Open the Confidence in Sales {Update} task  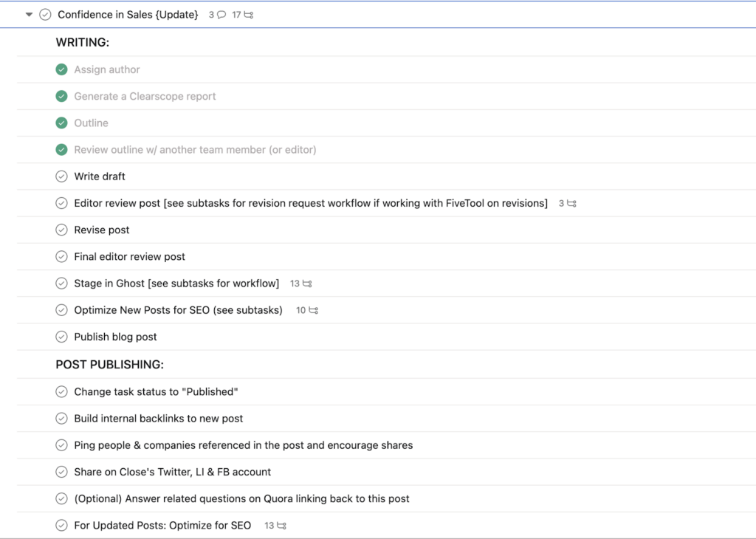point(128,15)
